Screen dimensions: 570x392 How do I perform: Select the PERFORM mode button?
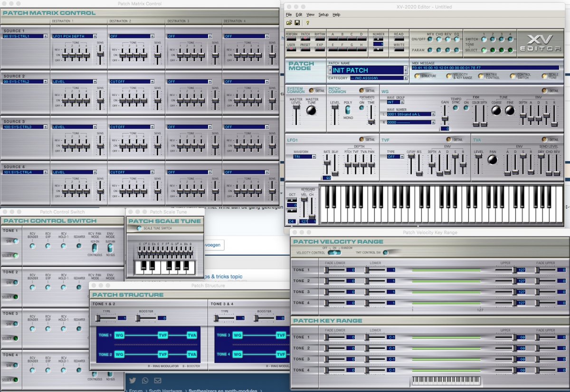pos(292,39)
